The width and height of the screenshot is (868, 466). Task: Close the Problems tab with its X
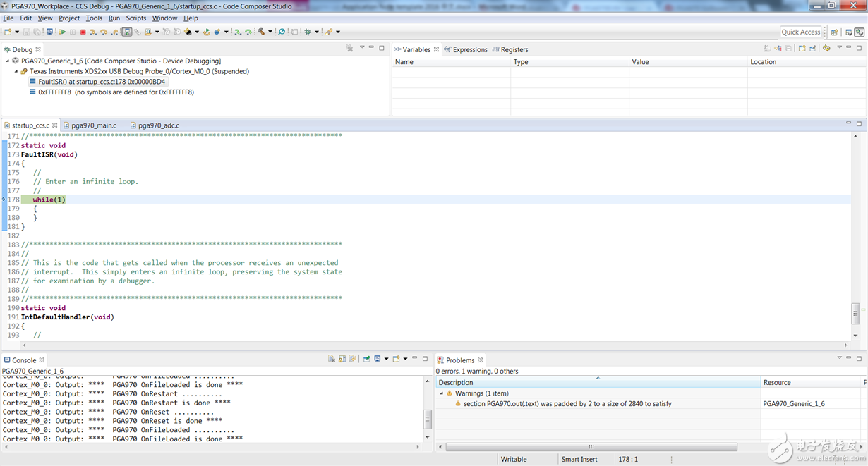coord(480,360)
